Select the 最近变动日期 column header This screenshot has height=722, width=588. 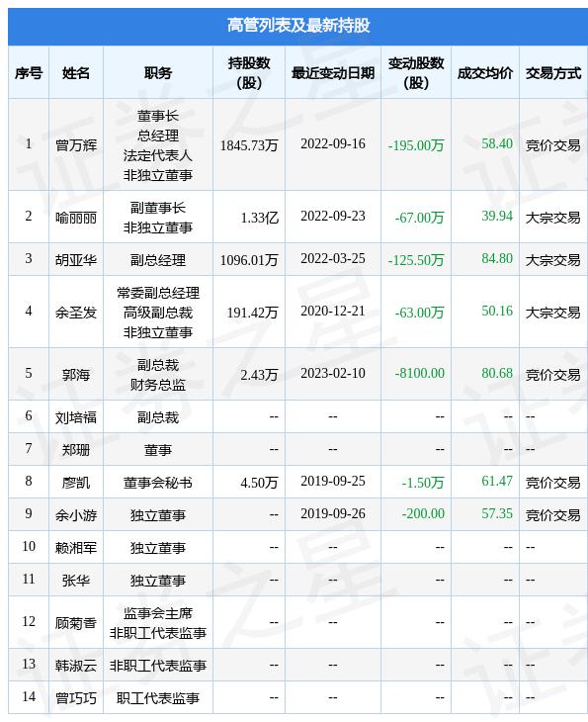(333, 73)
